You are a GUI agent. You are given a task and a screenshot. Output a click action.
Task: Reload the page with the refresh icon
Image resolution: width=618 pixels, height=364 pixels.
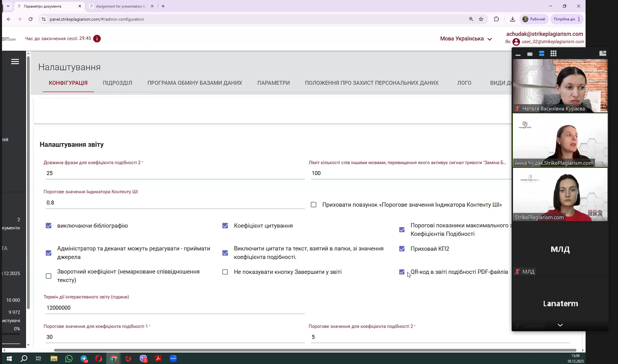(x=30, y=19)
